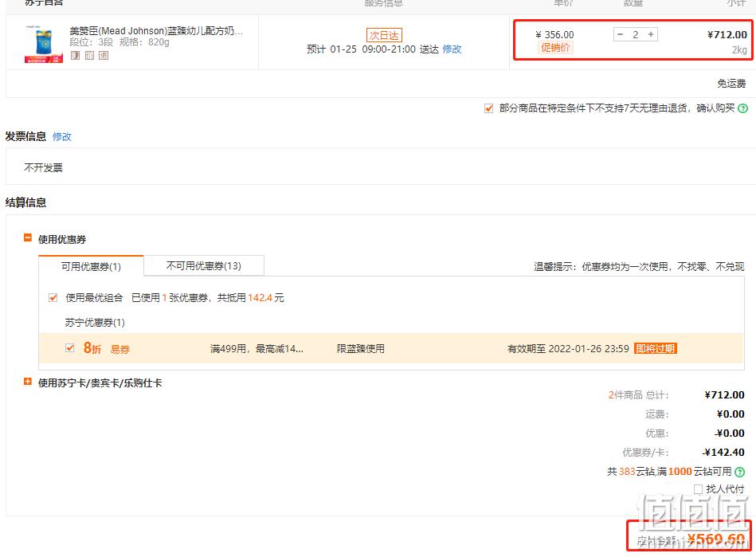Increase product quantity with the plus button
Image resolution: width=756 pixels, height=557 pixels.
[x=651, y=35]
